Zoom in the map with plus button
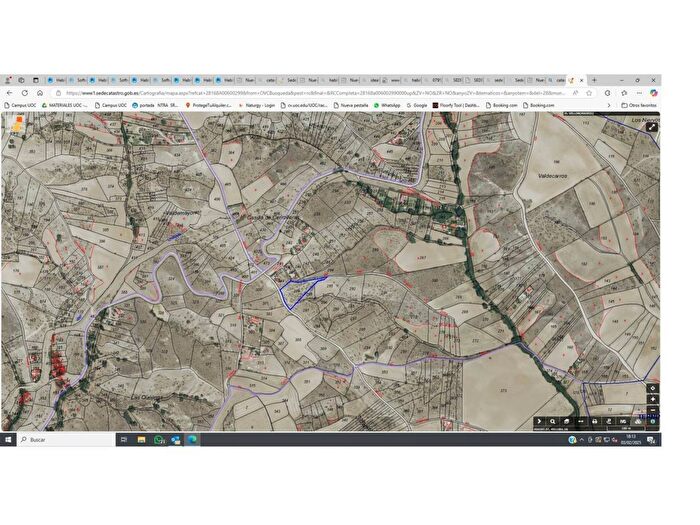The image size is (700, 525). (x=652, y=399)
